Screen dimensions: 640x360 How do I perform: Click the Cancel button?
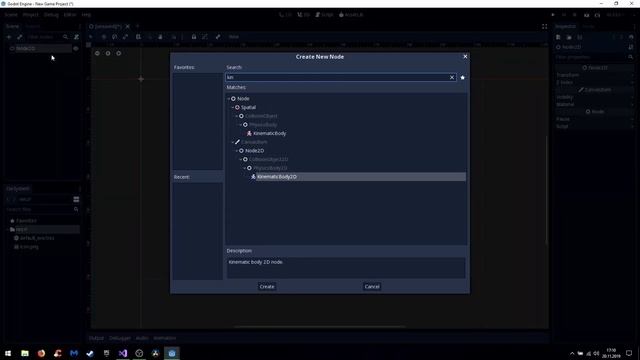372,287
